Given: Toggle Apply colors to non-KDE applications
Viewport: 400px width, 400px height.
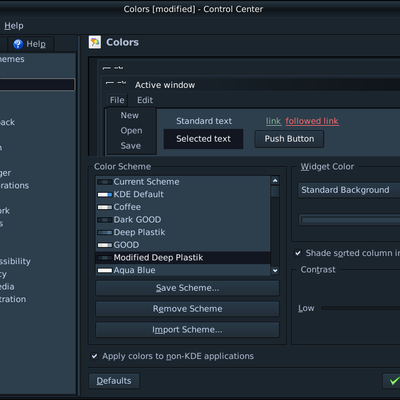Looking at the screenshot, I should tap(94, 356).
